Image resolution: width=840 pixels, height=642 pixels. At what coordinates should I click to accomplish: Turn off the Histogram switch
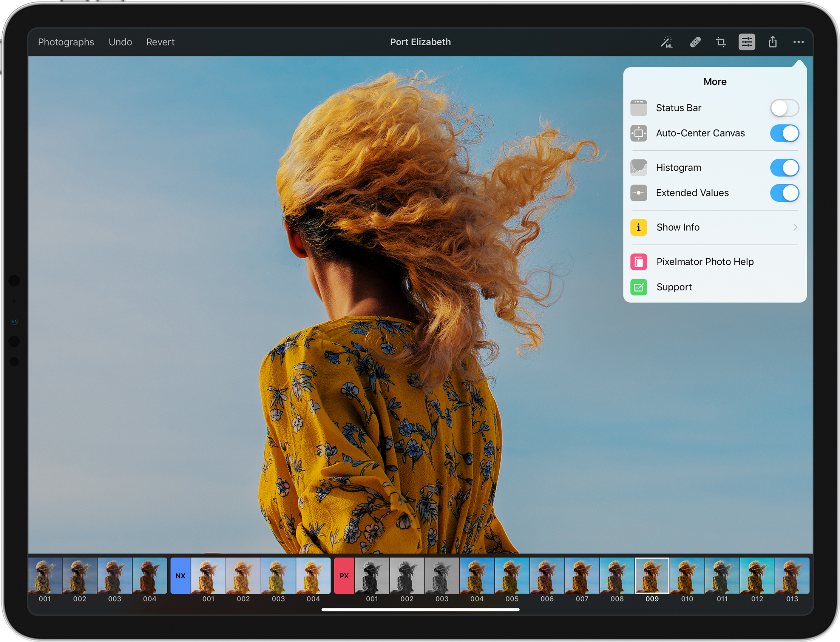click(x=784, y=167)
